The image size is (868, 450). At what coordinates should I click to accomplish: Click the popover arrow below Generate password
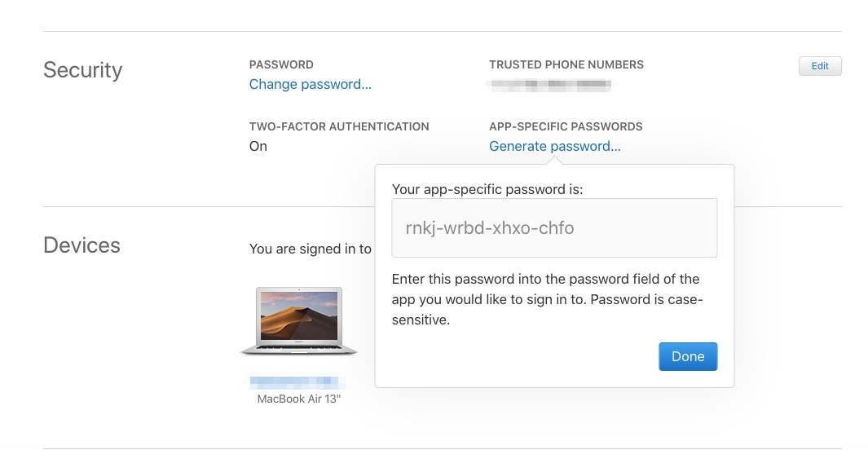point(554,161)
